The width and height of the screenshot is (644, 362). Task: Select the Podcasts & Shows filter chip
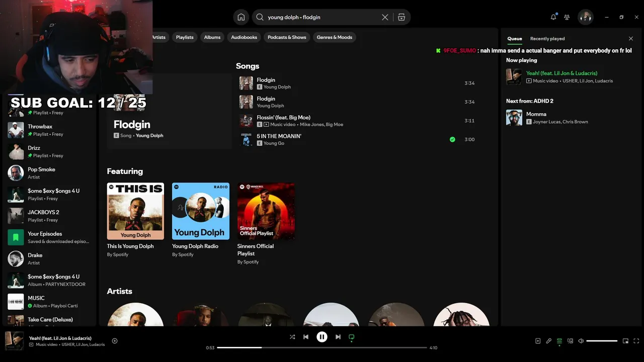pos(287,37)
